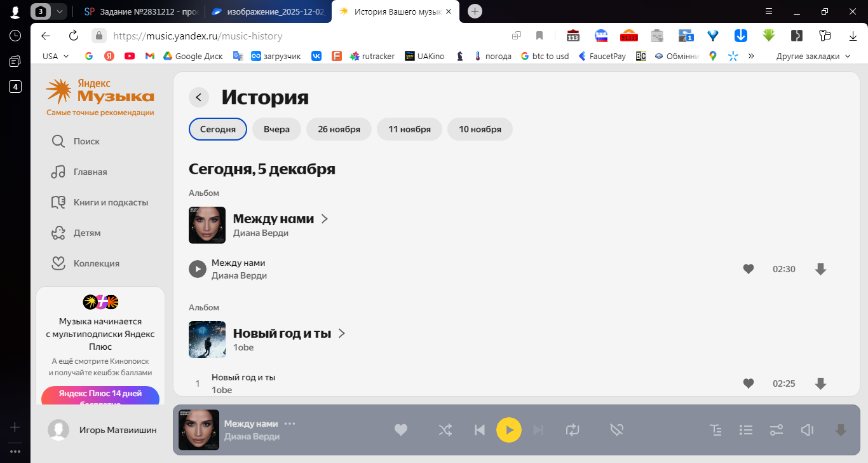Open Детям section in the sidebar
Screen dimensions: 868x463
[76, 233]
